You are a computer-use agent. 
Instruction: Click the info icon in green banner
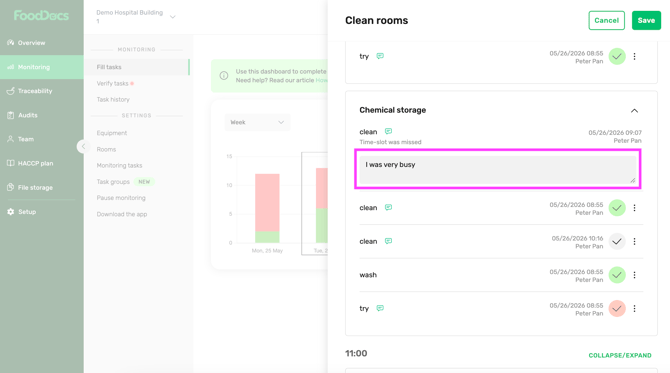pyautogui.click(x=223, y=76)
